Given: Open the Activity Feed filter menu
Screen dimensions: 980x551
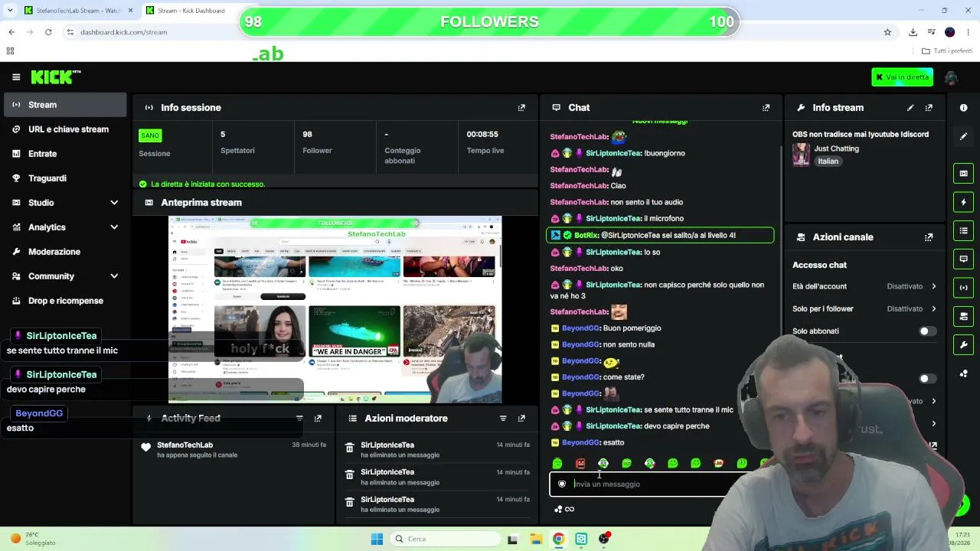Looking at the screenshot, I should coord(299,419).
